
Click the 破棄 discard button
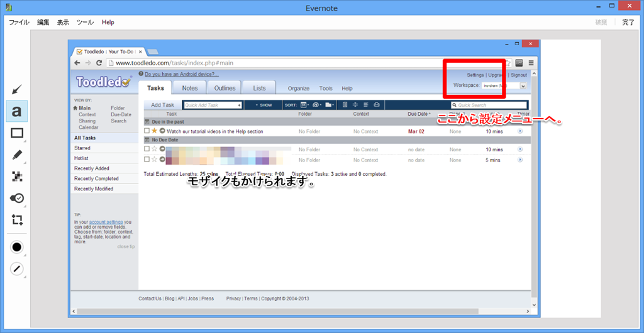(x=601, y=23)
